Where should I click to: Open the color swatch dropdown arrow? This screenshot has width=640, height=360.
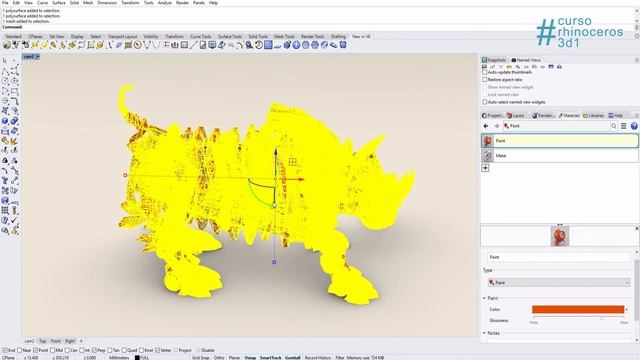[627, 309]
